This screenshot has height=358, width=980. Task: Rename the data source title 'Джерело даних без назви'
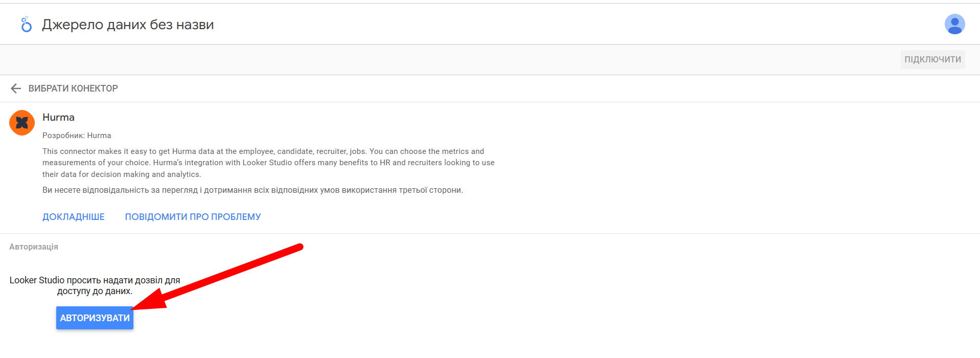click(x=128, y=25)
